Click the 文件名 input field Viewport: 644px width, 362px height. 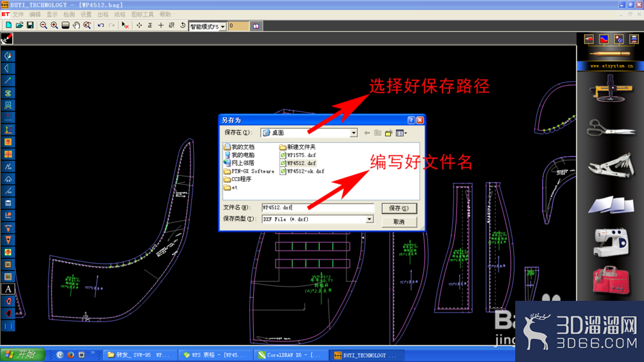pyautogui.click(x=317, y=207)
